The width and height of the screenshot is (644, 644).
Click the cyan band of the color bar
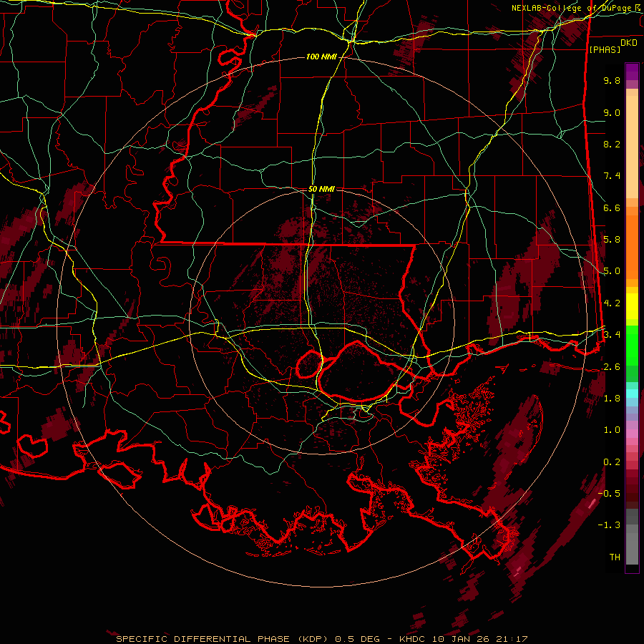[632, 394]
